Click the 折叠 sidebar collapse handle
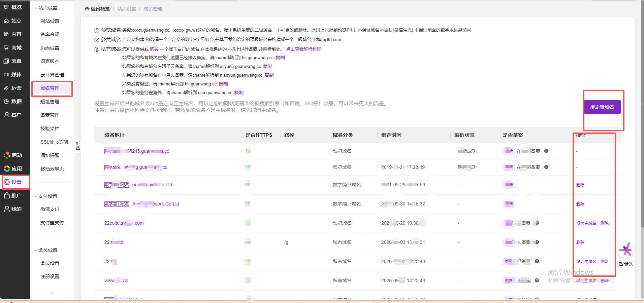 [78, 146]
